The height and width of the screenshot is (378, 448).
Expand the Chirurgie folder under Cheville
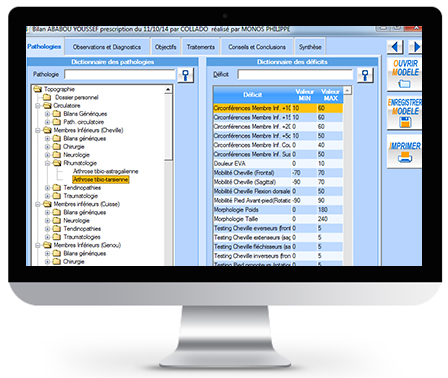coord(47,147)
